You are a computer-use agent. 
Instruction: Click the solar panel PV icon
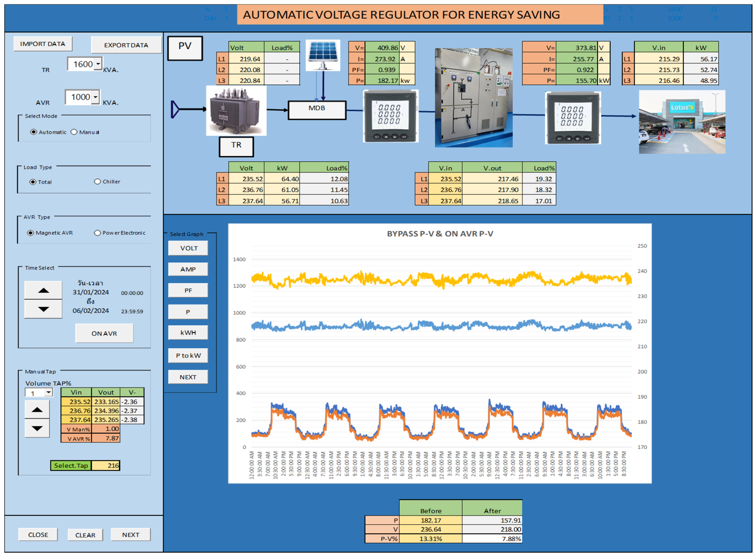[x=322, y=55]
